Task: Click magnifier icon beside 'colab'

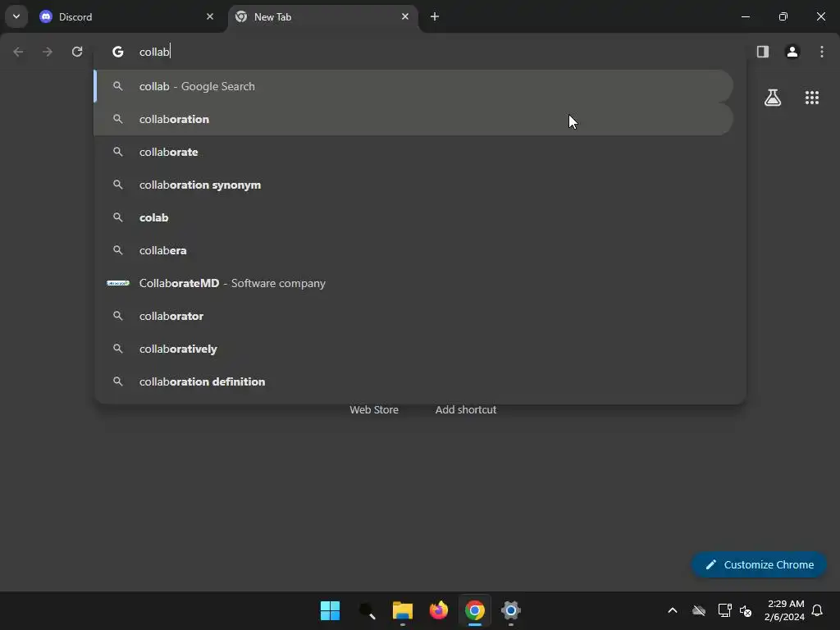Action: 118,217
